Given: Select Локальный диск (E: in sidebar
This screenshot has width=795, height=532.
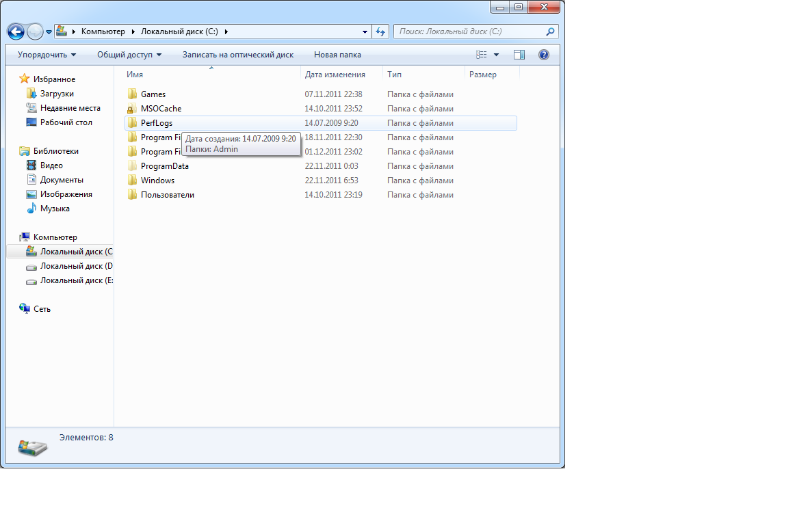Looking at the screenshot, I should pos(76,280).
